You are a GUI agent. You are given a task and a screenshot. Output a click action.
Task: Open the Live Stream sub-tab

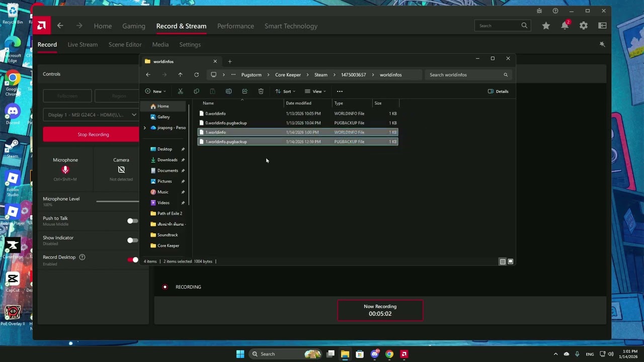[x=83, y=45]
